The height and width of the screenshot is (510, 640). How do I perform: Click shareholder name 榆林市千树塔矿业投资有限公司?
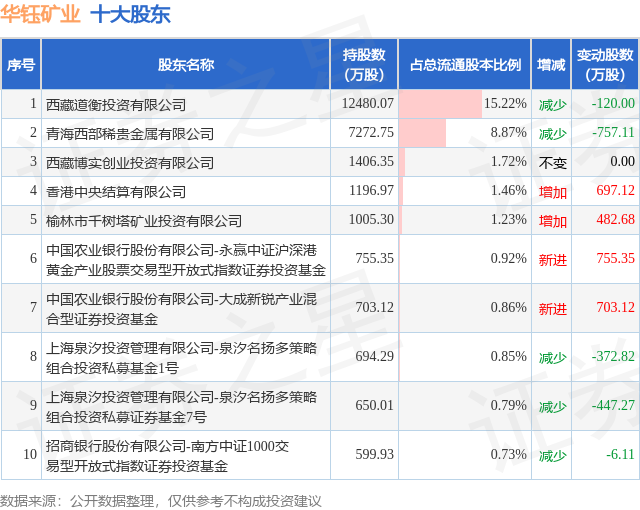coord(144,221)
